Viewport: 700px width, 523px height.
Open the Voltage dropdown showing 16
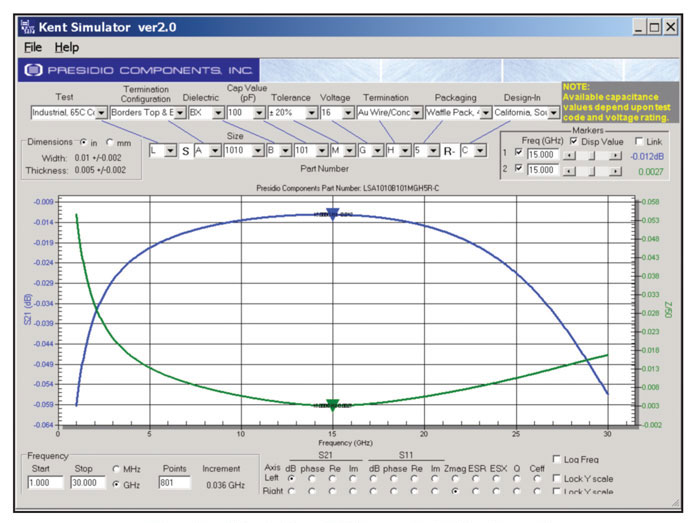(348, 113)
